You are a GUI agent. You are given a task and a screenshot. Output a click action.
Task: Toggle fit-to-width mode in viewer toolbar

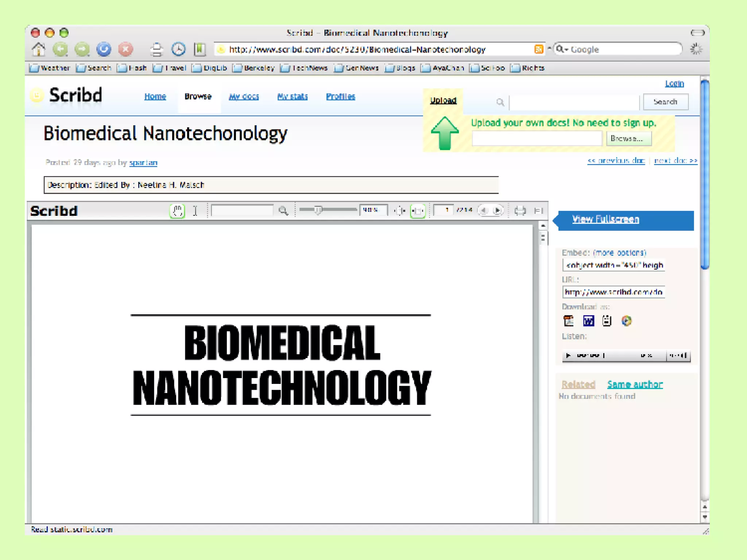[418, 211]
